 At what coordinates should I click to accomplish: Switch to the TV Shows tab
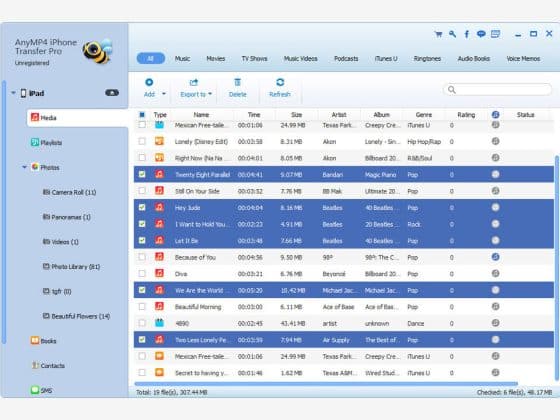coord(254,59)
